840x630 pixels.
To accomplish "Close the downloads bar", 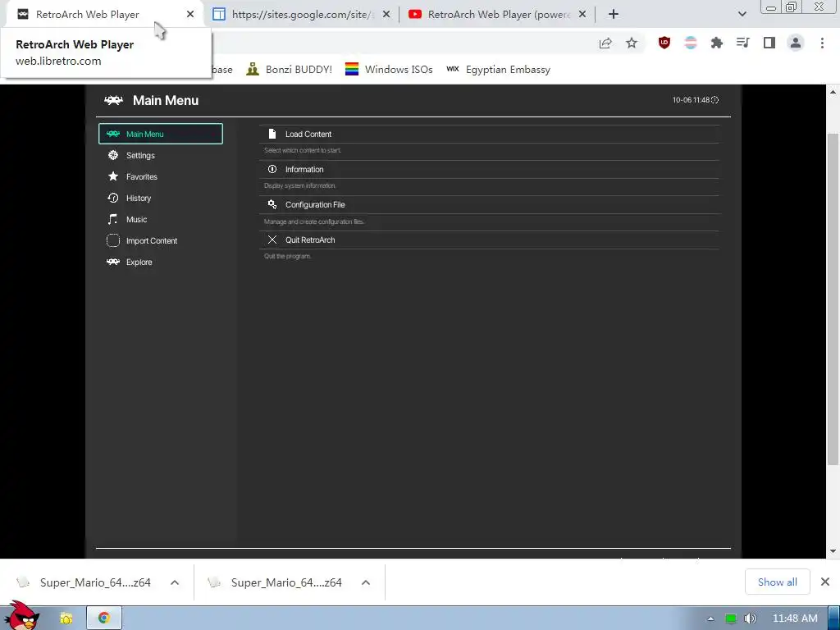I will click(825, 582).
